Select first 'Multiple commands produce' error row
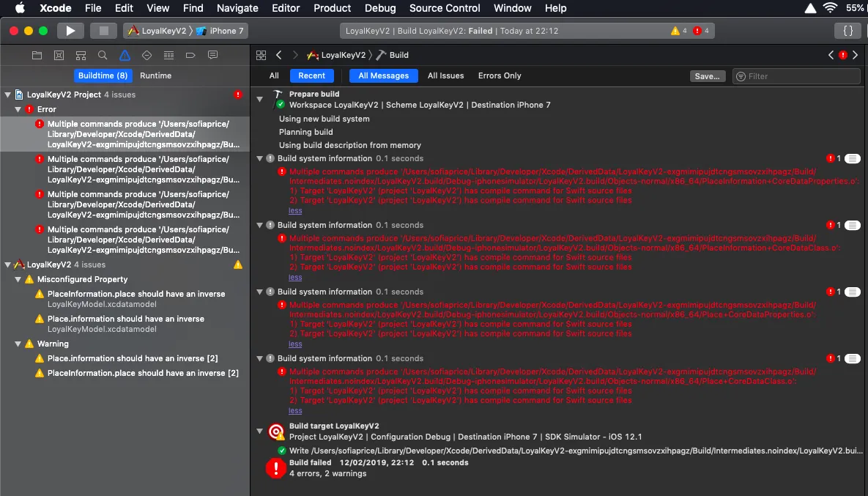The width and height of the screenshot is (868, 496). [x=125, y=135]
